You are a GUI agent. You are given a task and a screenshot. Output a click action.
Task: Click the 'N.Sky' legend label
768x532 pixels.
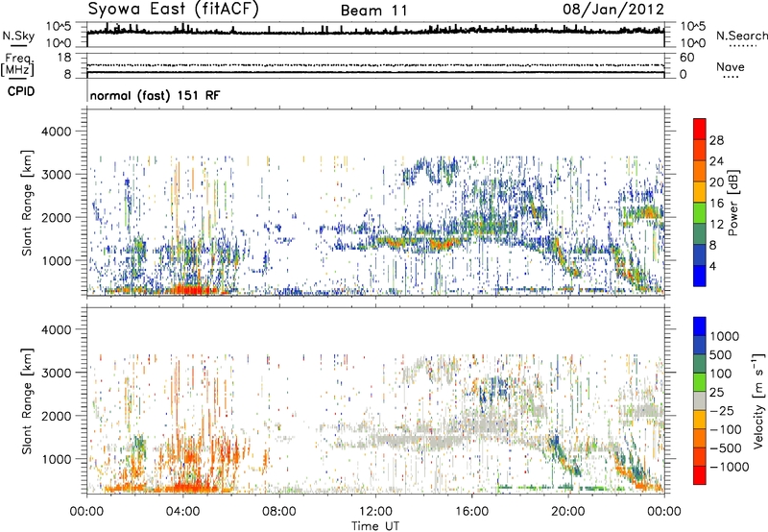(18, 36)
